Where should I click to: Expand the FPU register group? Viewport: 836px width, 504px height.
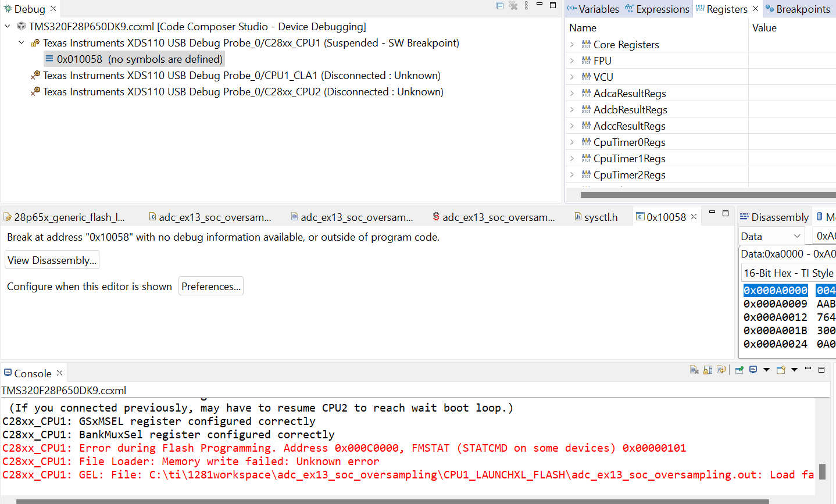pyautogui.click(x=572, y=60)
